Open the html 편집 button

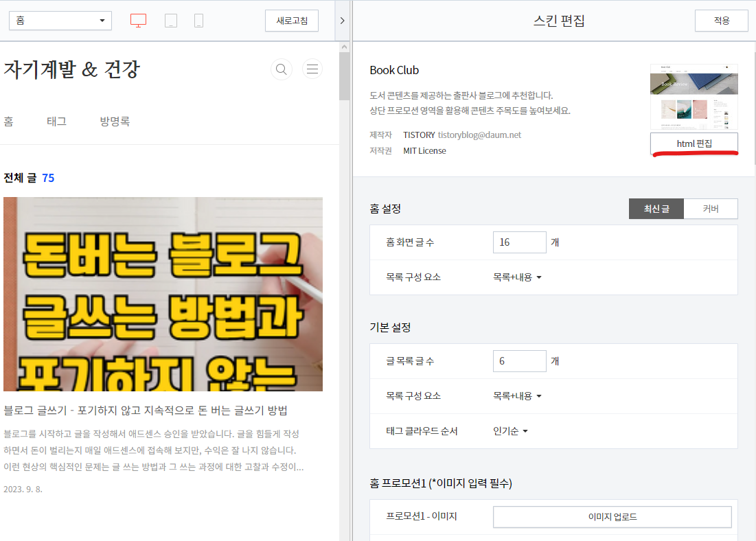point(694,143)
